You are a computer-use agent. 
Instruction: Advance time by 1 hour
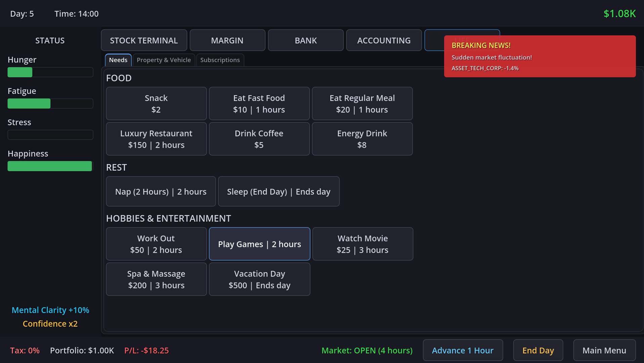[x=462, y=350]
